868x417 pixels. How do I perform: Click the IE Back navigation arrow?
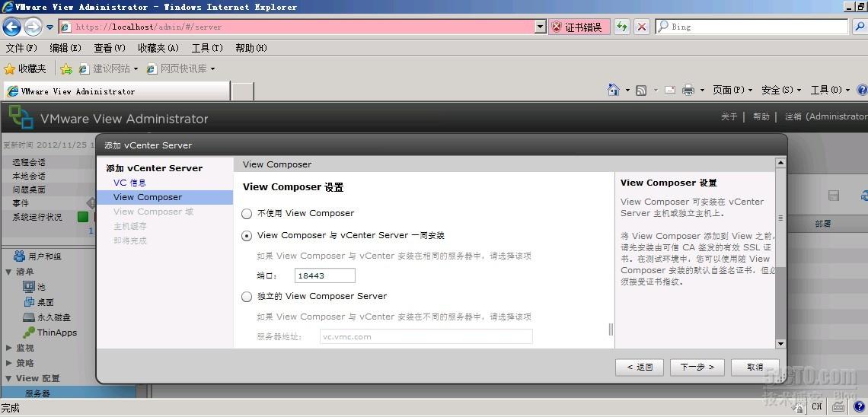11,27
